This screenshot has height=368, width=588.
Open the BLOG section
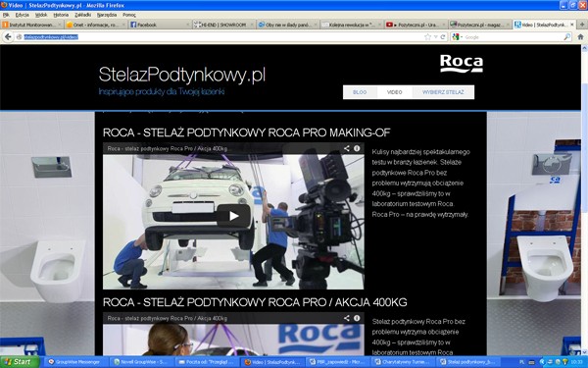(x=360, y=92)
